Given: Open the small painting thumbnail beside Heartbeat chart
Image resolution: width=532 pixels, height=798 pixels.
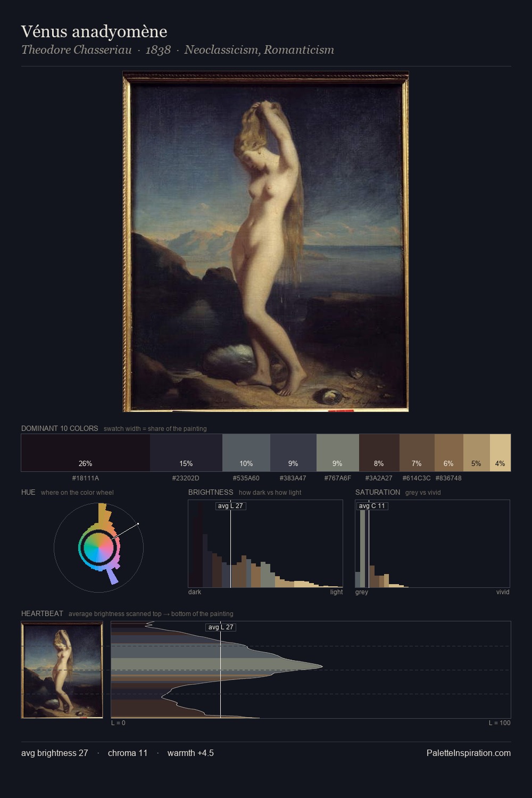Looking at the screenshot, I should (62, 670).
